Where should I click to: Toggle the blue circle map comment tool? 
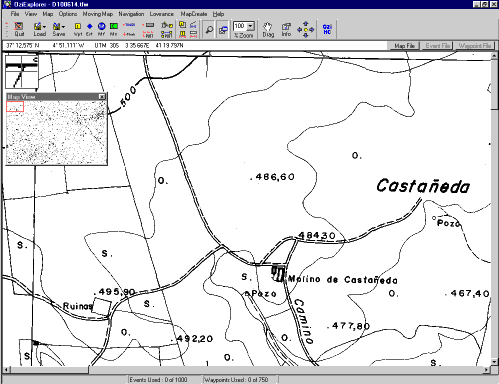click(x=101, y=29)
